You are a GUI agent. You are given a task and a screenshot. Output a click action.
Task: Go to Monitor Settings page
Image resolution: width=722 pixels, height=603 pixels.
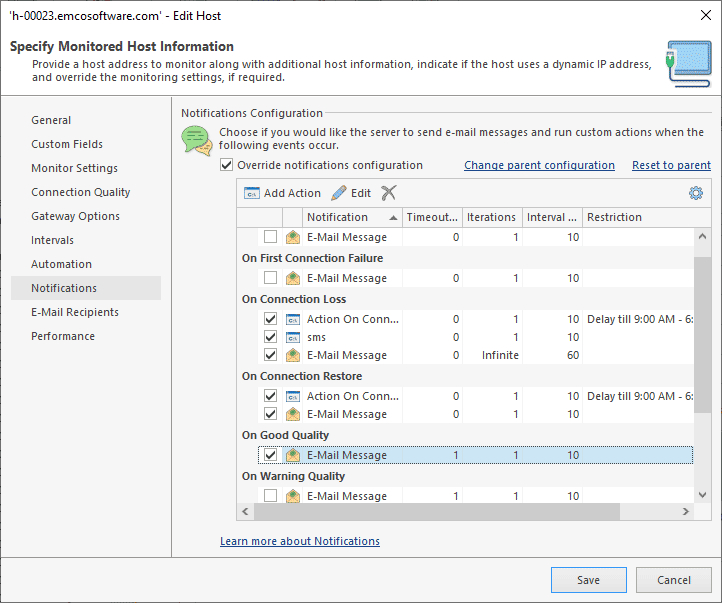[x=86, y=168]
